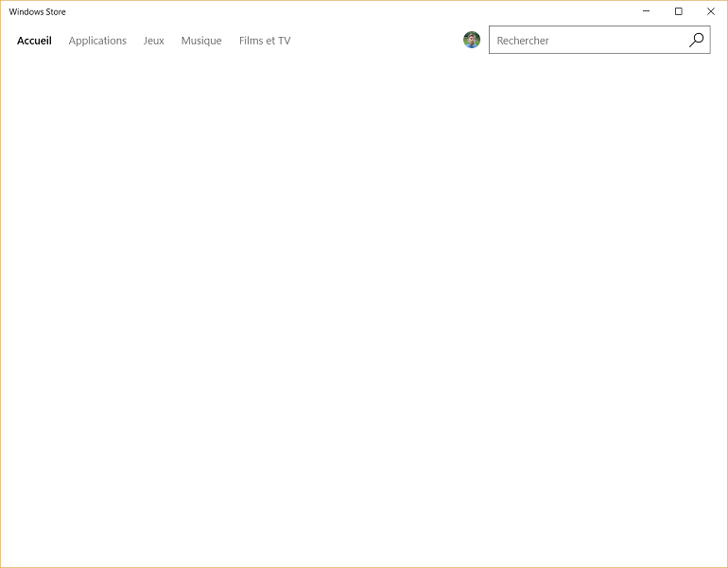Screen dimensions: 728x568
Task: Open the user account avatar menu
Action: [472, 40]
